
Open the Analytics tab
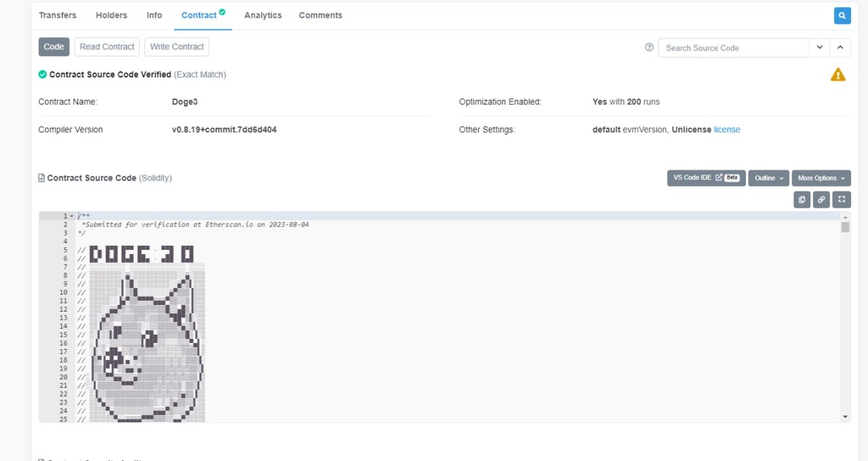[x=263, y=15]
